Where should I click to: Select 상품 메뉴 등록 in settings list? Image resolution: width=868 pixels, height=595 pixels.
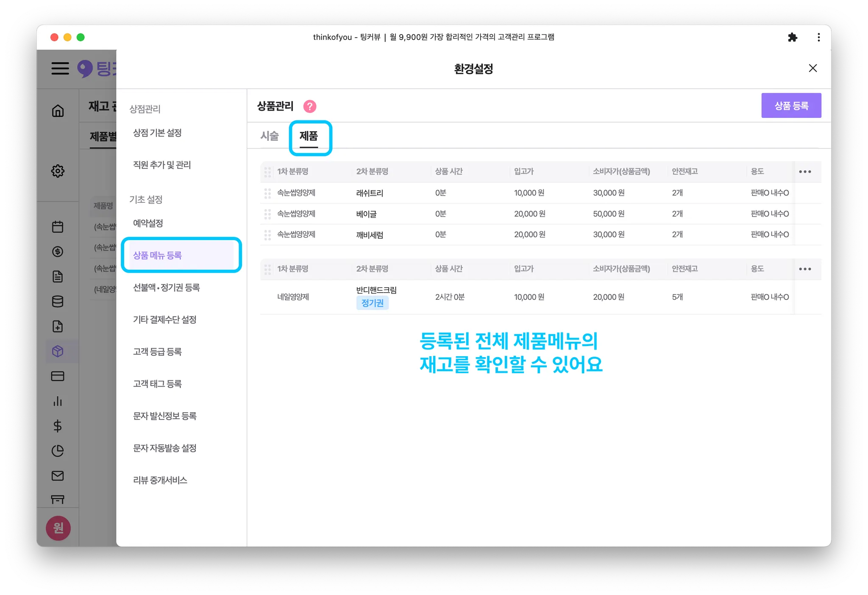point(158,255)
